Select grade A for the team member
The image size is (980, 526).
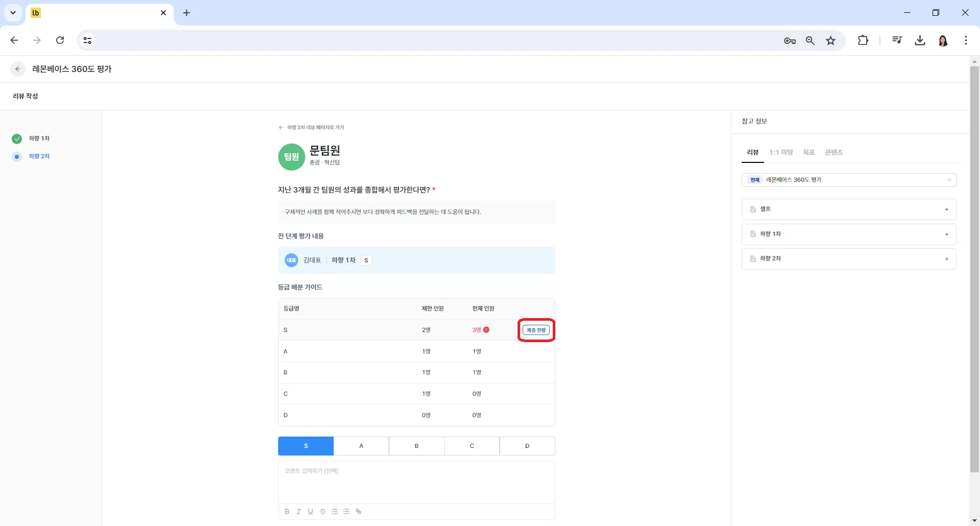click(x=361, y=446)
